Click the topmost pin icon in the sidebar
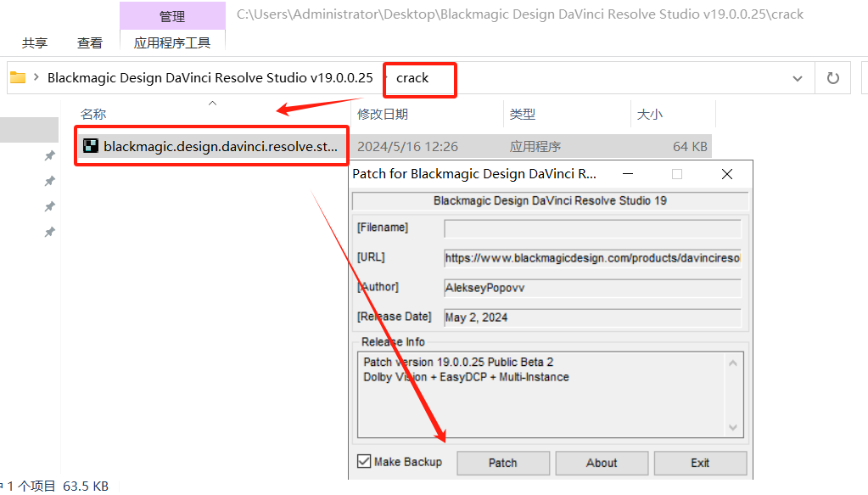 (x=49, y=155)
